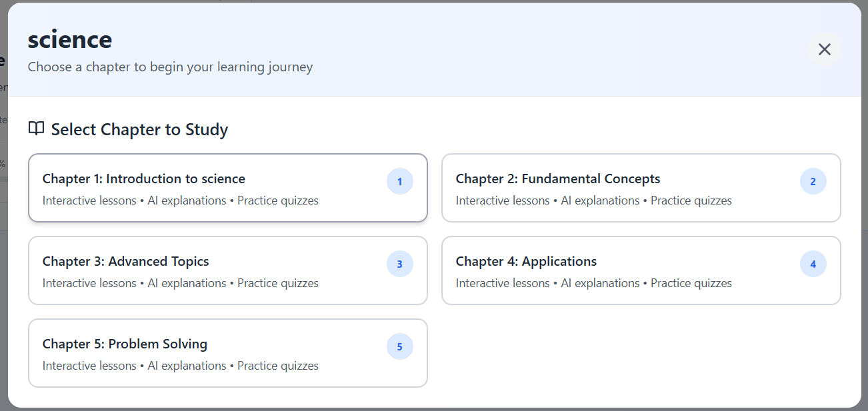Screen dimensions: 868x411
Task: Click the description line under Fundamental Concepts
Action: pos(594,201)
